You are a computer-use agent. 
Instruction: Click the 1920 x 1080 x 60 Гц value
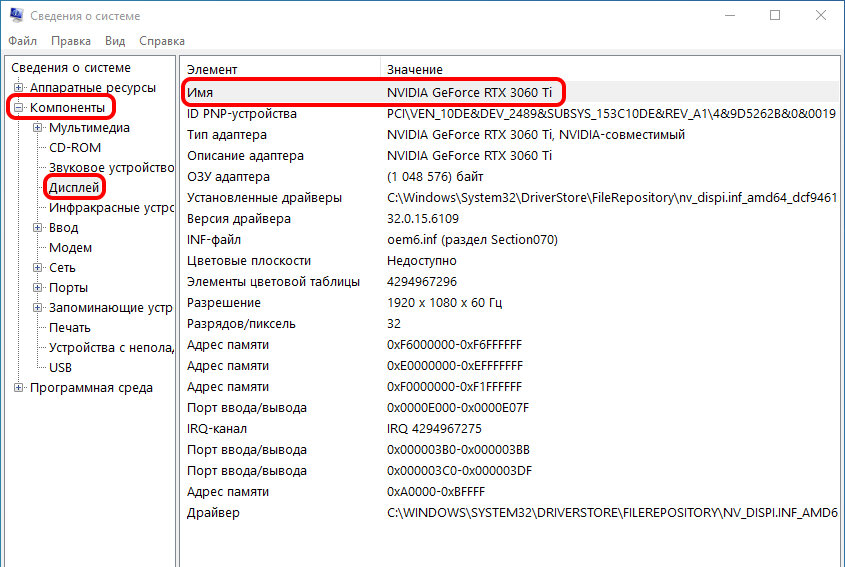point(444,303)
